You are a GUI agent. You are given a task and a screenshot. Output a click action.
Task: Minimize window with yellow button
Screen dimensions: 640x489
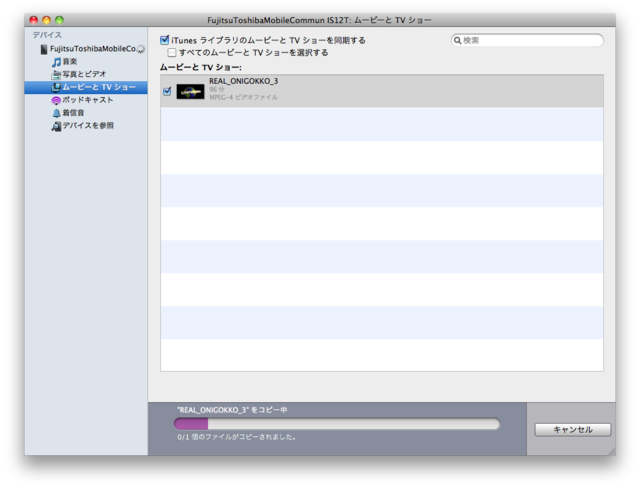tap(47, 20)
